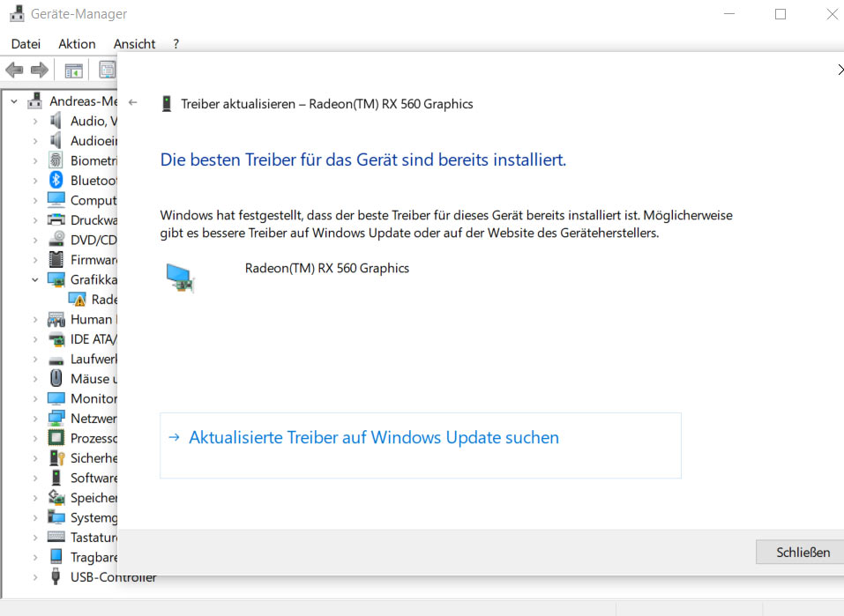844x616 pixels.
Task: Click the Prozesso processor icon
Action: pos(56,438)
